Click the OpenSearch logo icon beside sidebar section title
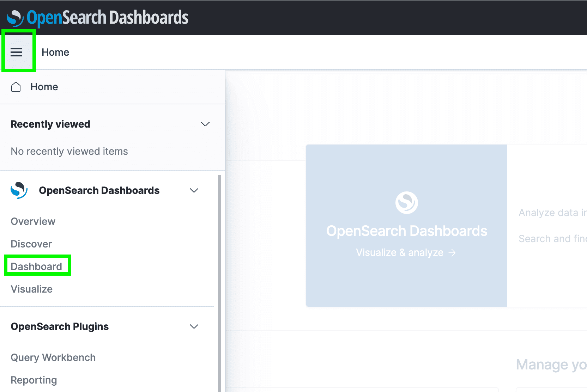 click(19, 190)
